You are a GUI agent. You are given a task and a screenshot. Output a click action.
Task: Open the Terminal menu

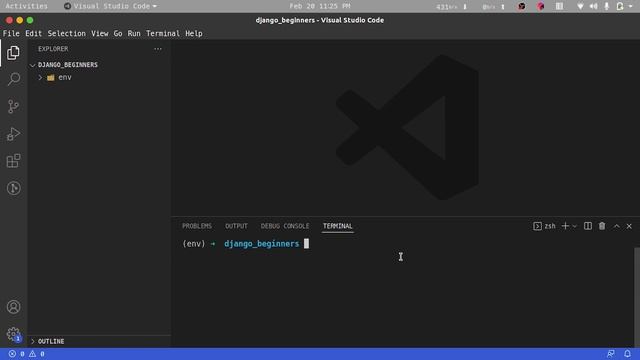pos(163,33)
